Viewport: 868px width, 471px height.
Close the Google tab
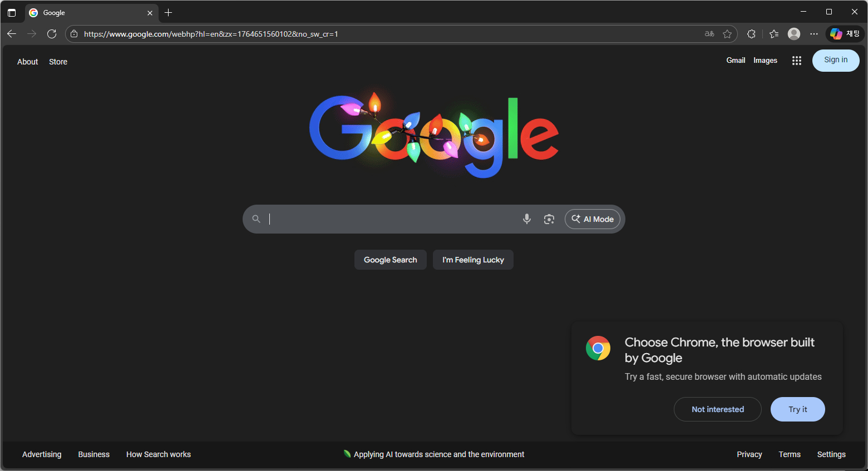(150, 13)
